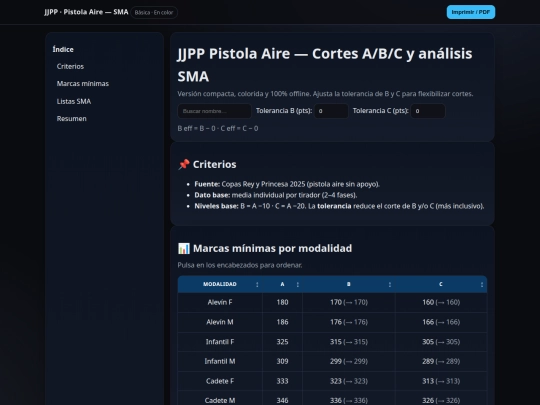Click the Tolerancia B points input
The width and height of the screenshot is (540, 405).
(331, 111)
